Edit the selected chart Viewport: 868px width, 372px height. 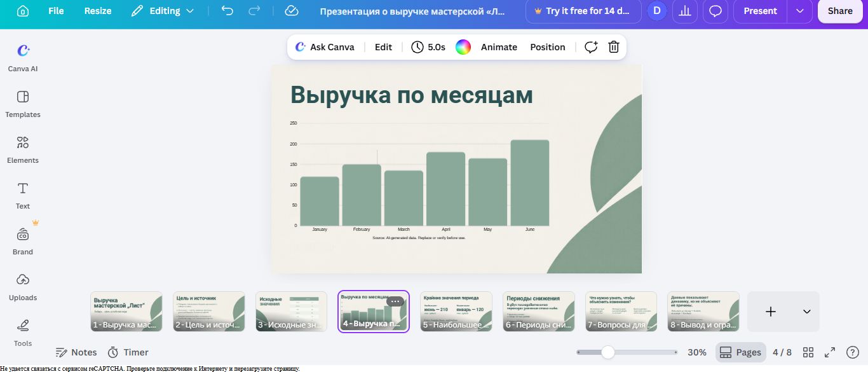[x=383, y=47]
